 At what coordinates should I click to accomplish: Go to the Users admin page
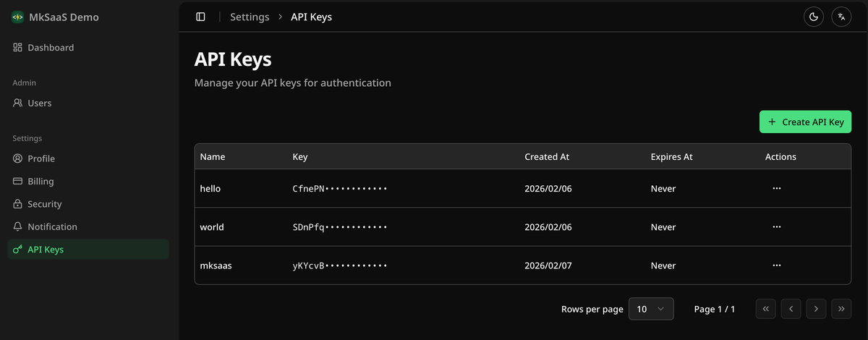[x=39, y=103]
